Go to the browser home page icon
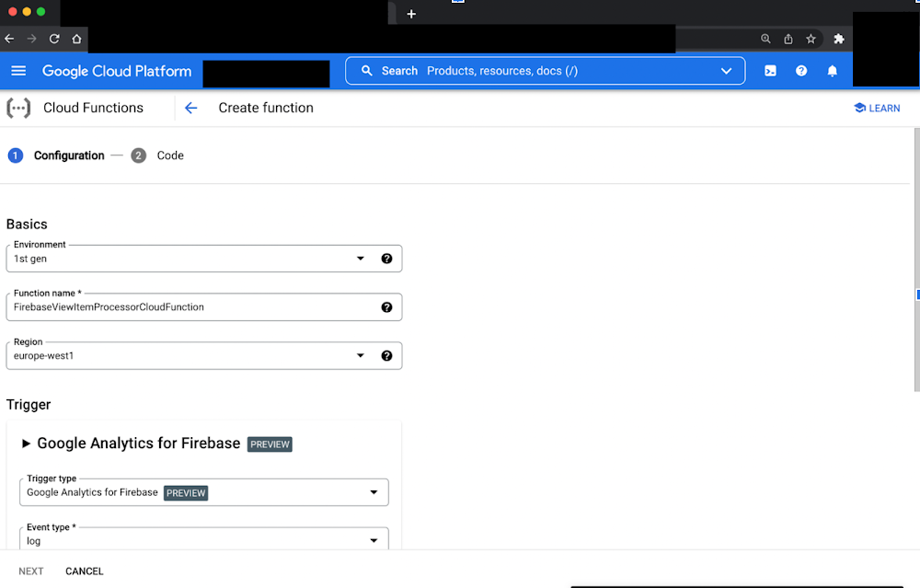Image resolution: width=920 pixels, height=588 pixels. 76,39
